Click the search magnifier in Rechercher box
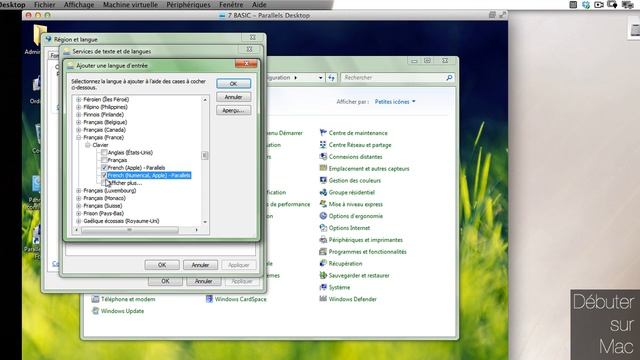The image size is (640, 360). [449, 77]
